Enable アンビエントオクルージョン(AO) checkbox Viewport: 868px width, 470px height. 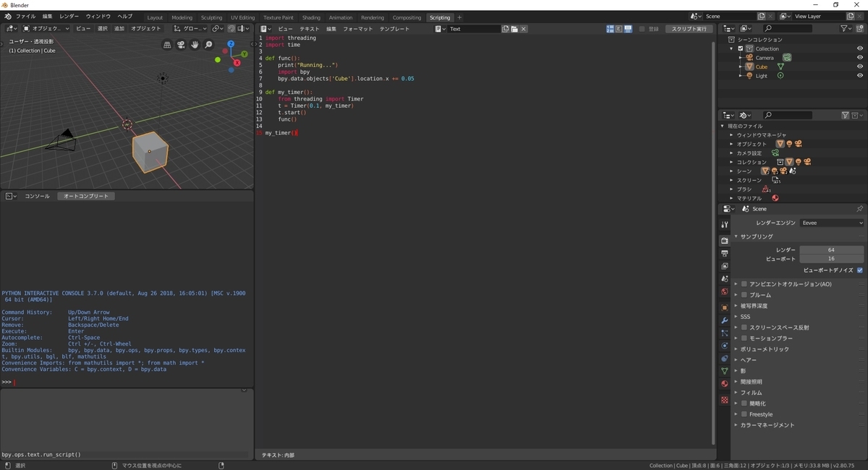pos(744,284)
